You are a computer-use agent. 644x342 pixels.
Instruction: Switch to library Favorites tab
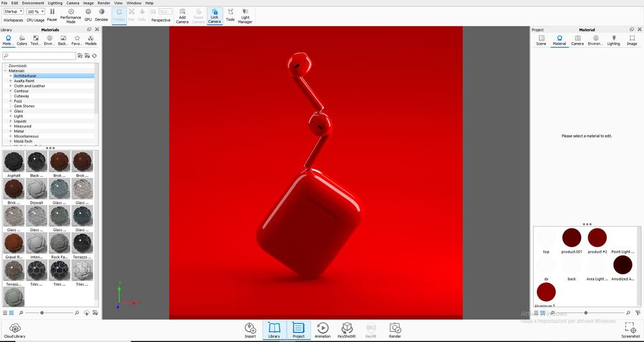pos(77,40)
